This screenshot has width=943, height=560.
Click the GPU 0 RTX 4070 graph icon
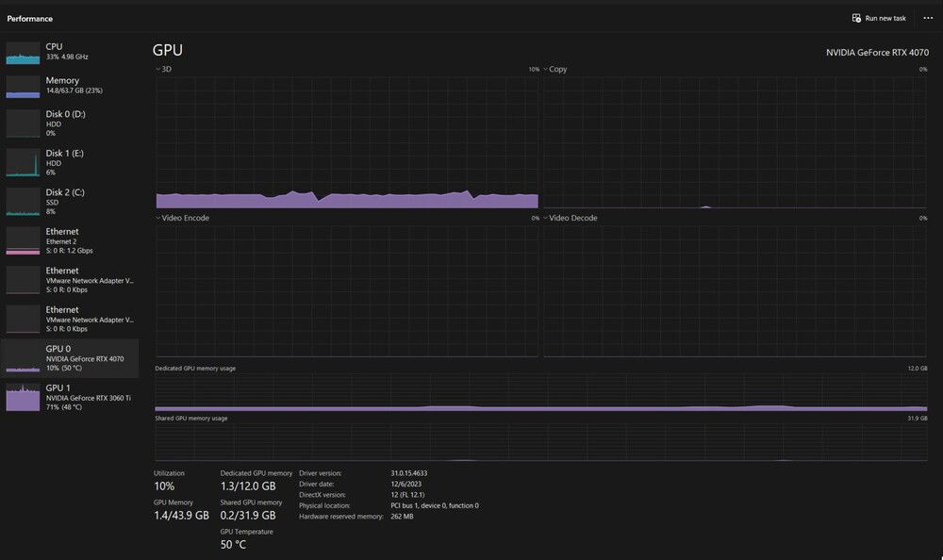click(x=23, y=358)
